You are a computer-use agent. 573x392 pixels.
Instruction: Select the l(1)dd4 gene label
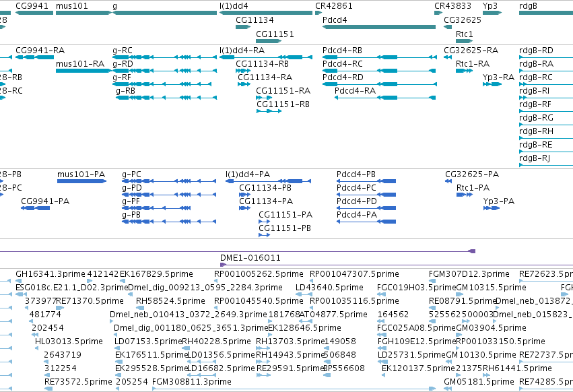point(234,6)
